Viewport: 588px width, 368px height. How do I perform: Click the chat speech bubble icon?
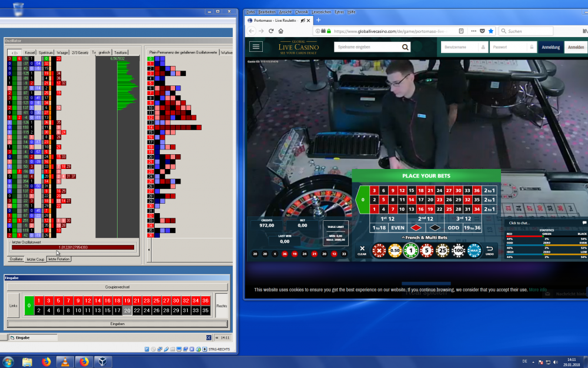coord(584,223)
